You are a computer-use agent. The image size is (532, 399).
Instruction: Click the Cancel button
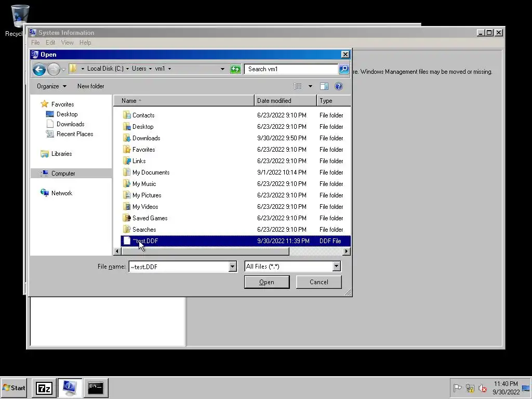pyautogui.click(x=318, y=282)
